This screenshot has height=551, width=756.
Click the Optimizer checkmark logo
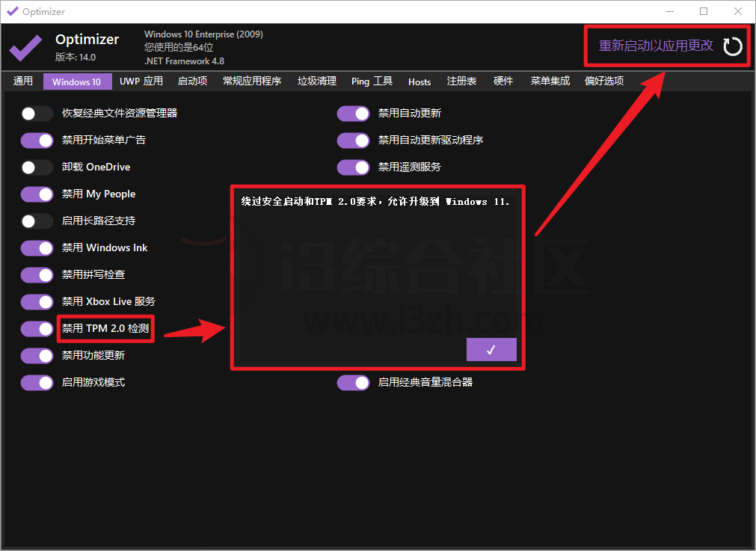pos(25,48)
